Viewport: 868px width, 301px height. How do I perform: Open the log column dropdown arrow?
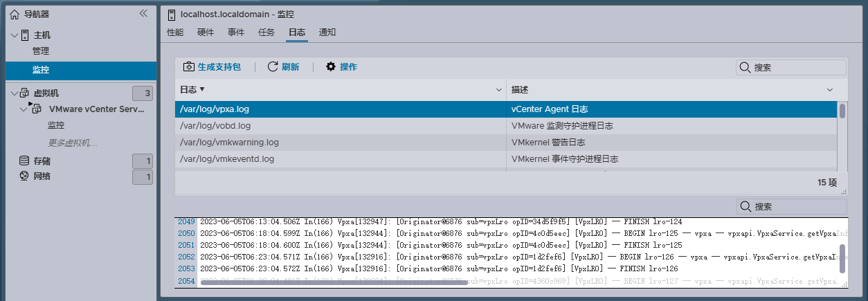pyautogui.click(x=499, y=90)
